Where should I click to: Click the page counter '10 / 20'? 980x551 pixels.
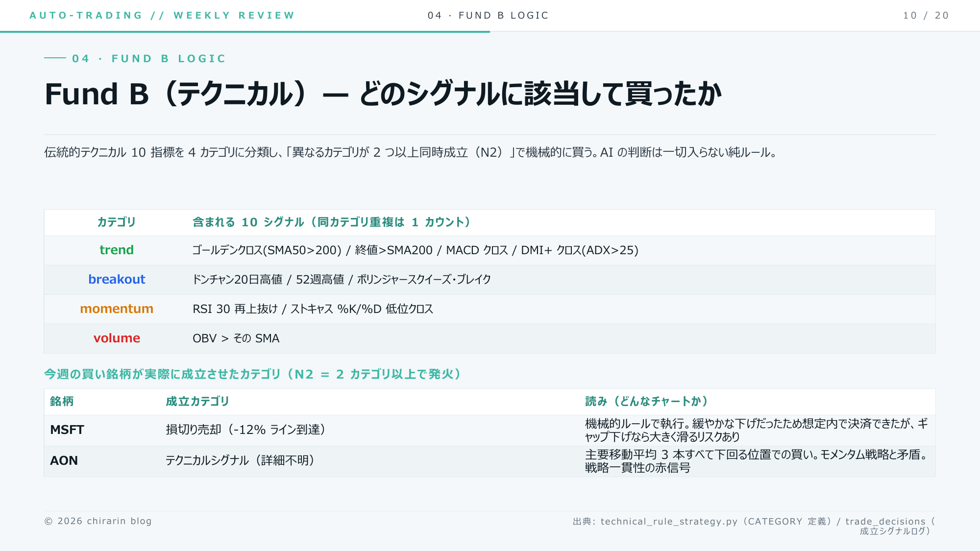click(926, 15)
